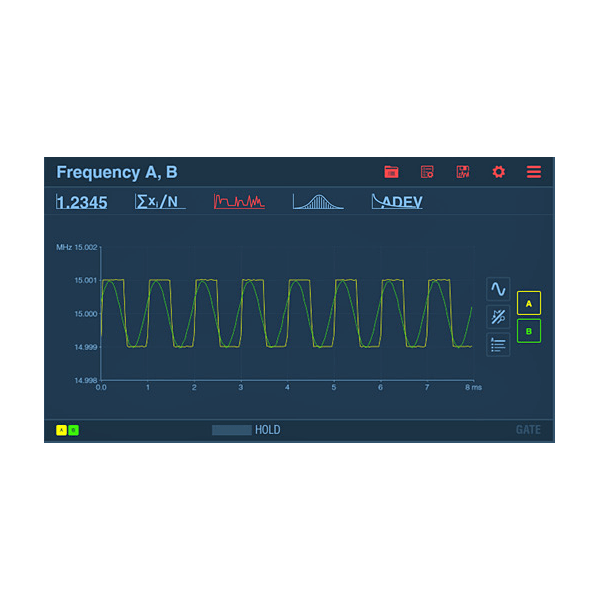
Task: Select the histogram distribution view
Action: 318,202
